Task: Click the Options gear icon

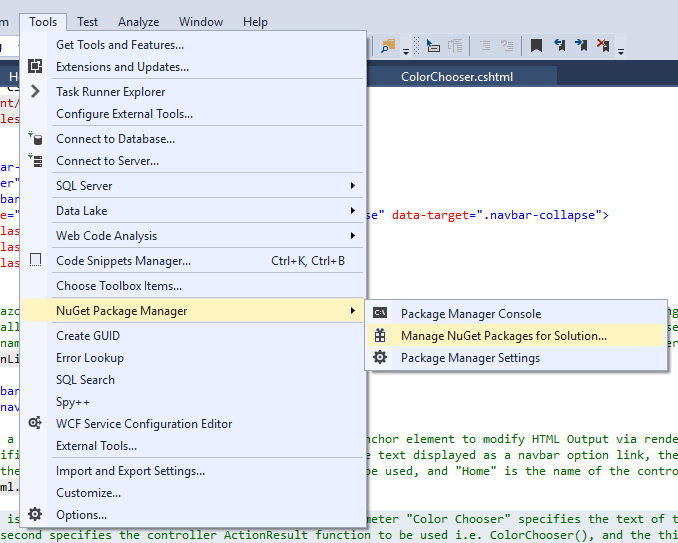Action: tap(35, 514)
